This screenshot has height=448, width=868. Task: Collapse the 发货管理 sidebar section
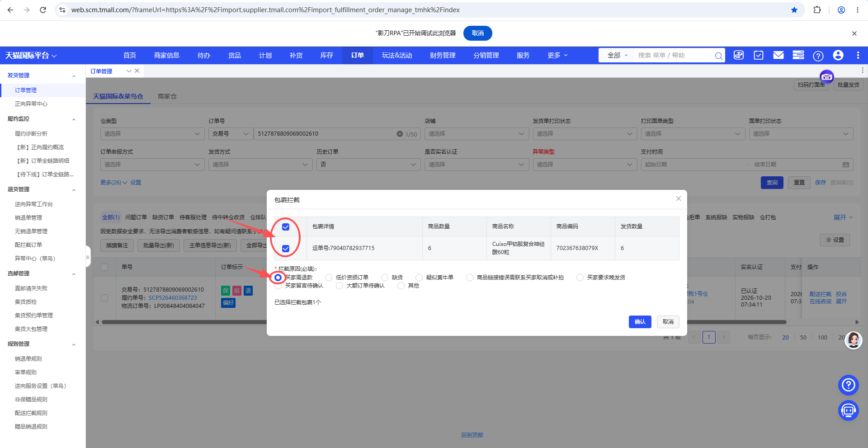coord(74,75)
